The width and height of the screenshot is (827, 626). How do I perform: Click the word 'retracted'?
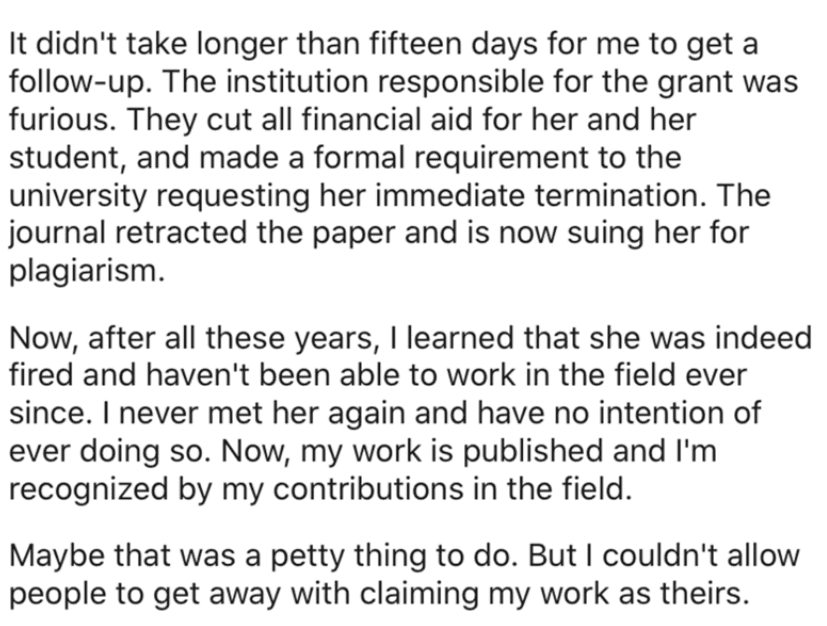[180, 233]
